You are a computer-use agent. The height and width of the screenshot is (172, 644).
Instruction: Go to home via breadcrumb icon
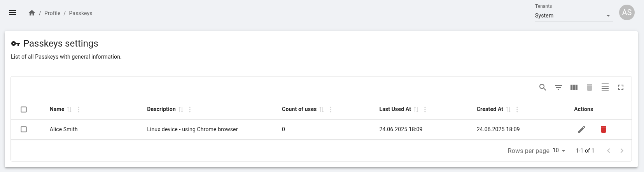[32, 13]
